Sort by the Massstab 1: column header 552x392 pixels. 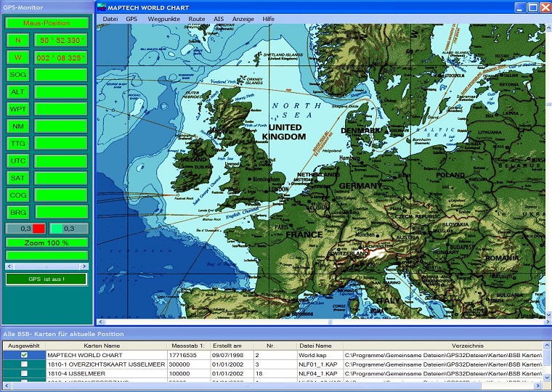click(x=188, y=346)
